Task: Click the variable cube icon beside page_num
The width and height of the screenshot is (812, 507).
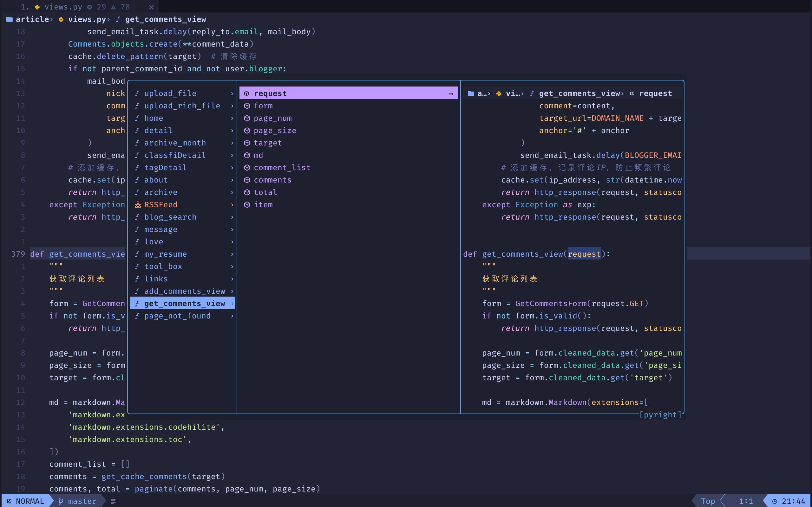Action: pos(247,119)
